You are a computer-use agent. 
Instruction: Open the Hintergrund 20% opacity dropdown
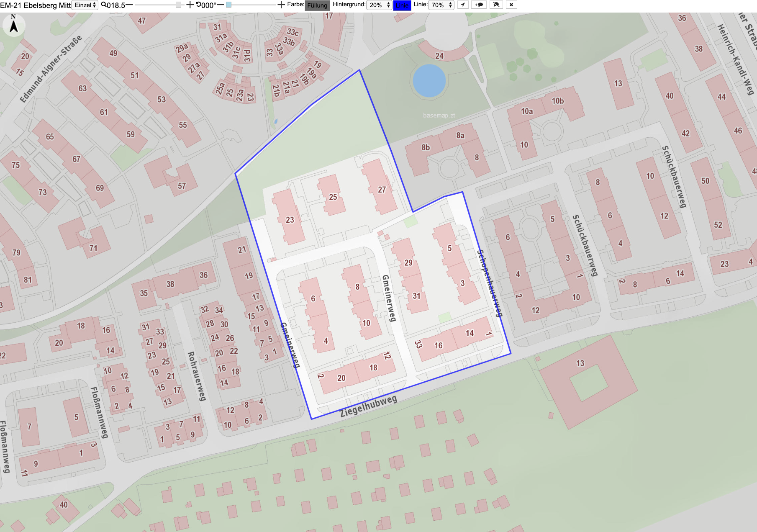379,5
